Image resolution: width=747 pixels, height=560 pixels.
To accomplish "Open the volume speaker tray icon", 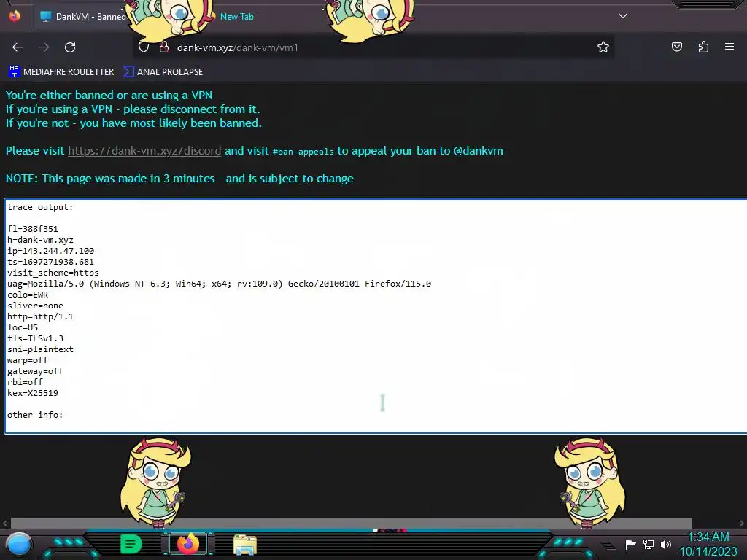I will coord(665,544).
